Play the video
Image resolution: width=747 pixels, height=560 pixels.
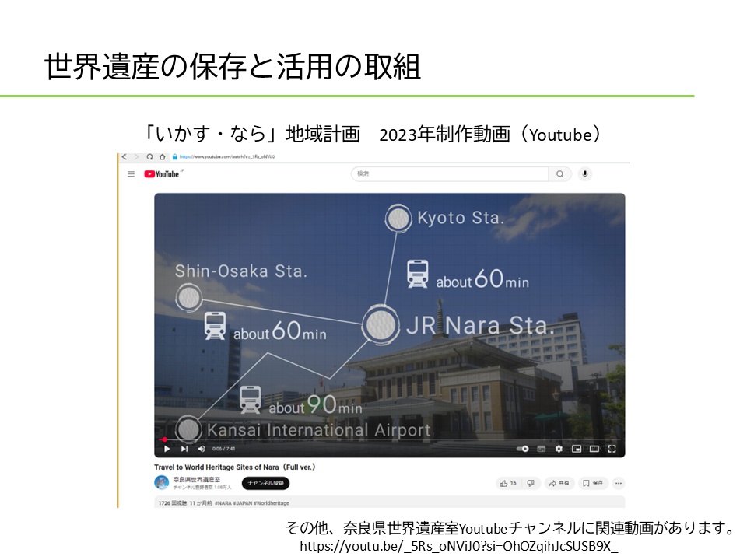point(167,449)
